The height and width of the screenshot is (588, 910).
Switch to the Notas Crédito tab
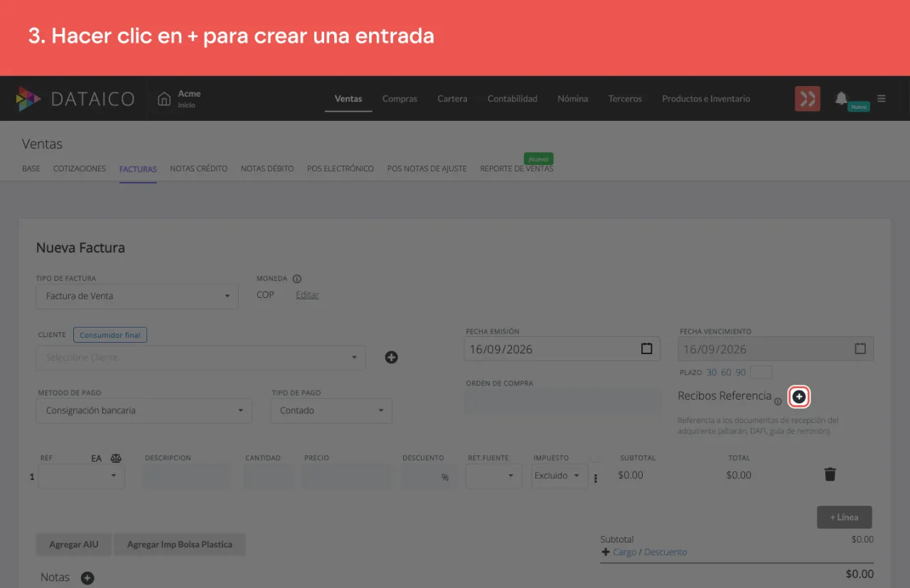pos(199,169)
